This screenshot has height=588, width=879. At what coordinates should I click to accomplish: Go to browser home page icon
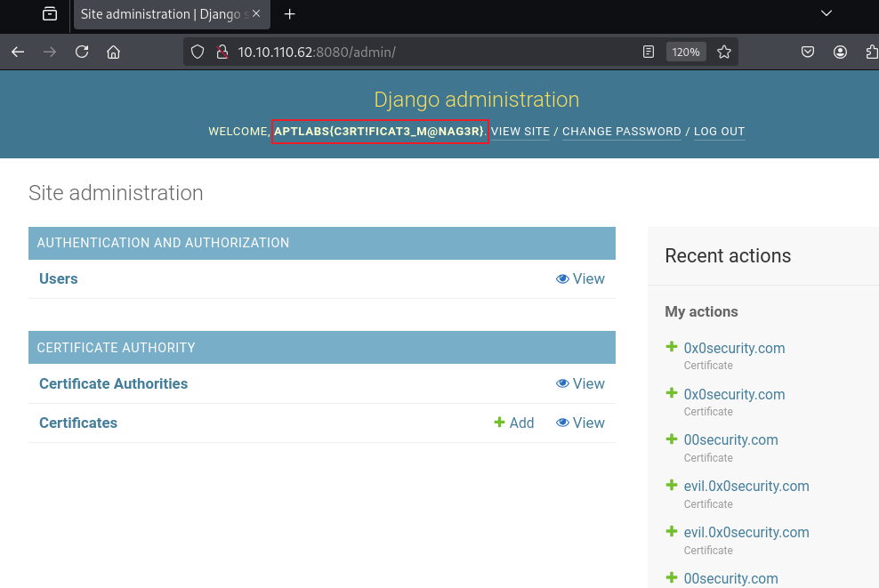(113, 52)
